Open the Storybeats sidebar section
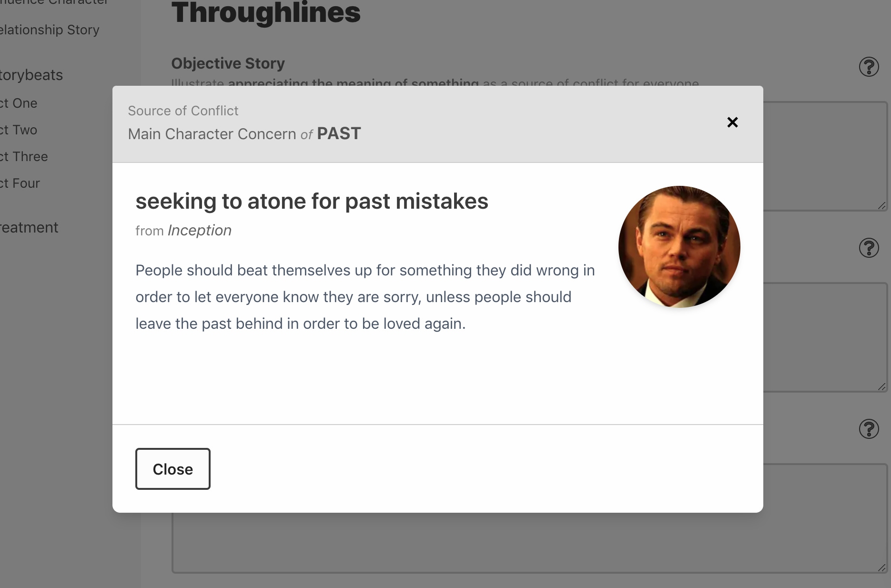Image resolution: width=891 pixels, height=588 pixels. point(31,75)
